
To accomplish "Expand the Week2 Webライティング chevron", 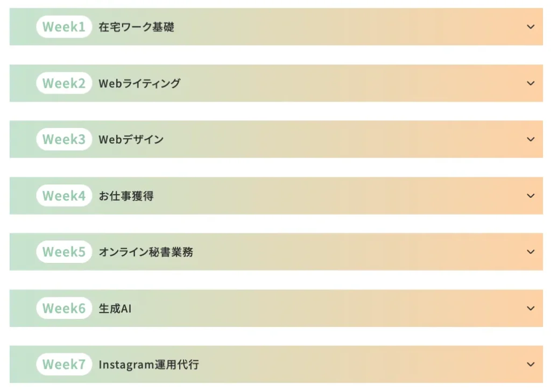I will pos(531,83).
